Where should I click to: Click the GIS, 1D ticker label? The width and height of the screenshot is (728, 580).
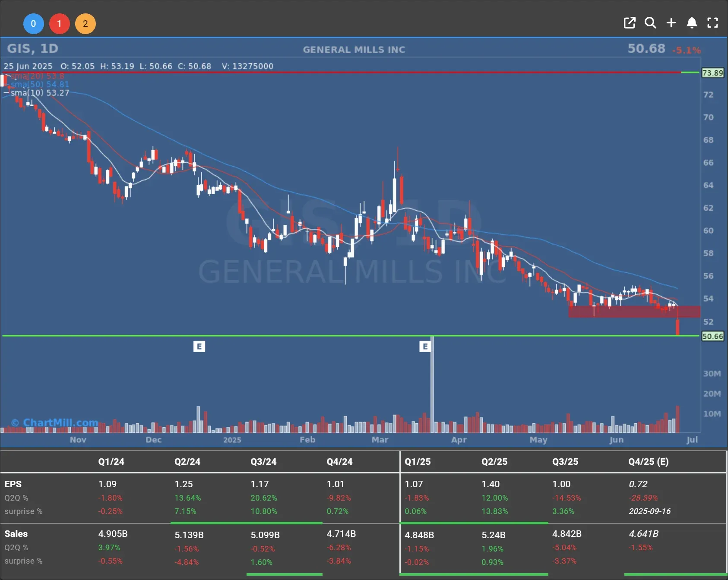pos(32,48)
